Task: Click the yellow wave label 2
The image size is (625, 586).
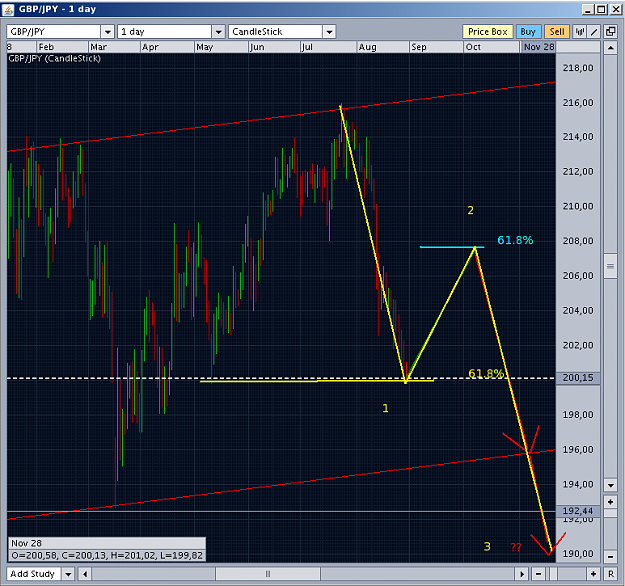Action: 470,210
